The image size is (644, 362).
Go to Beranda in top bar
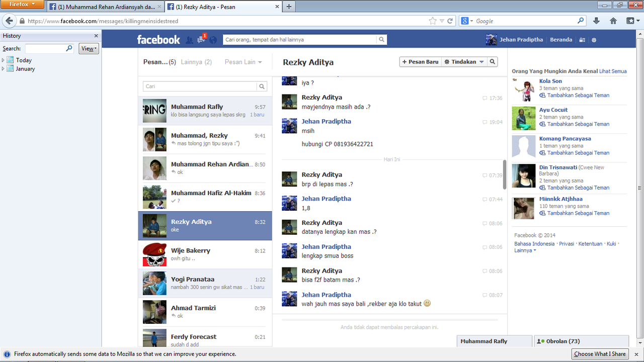click(x=561, y=40)
